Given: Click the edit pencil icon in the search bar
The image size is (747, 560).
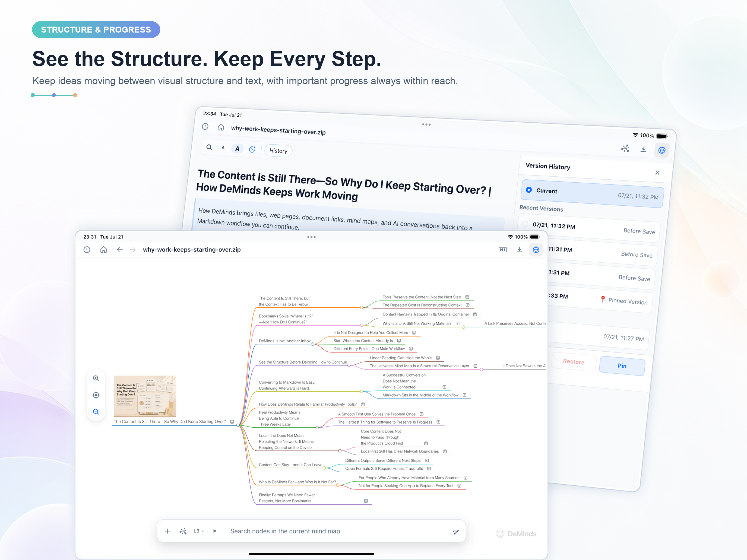Looking at the screenshot, I should click(455, 532).
